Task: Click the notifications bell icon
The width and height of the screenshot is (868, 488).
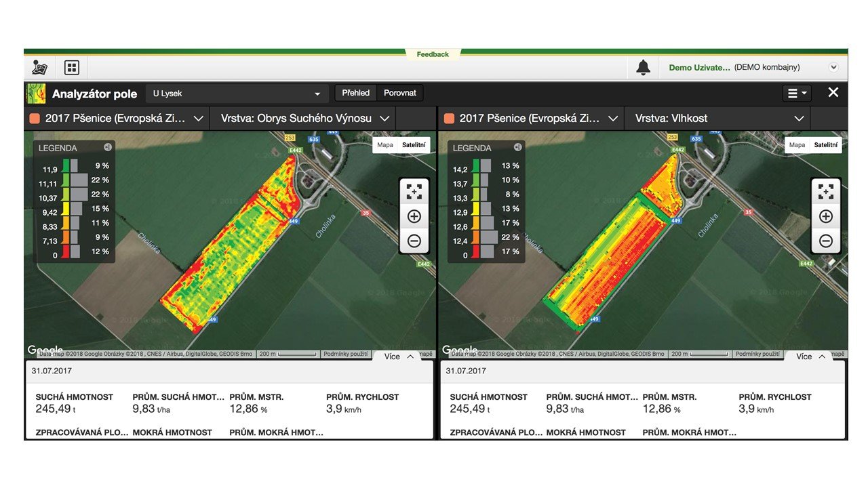Action: (x=643, y=68)
